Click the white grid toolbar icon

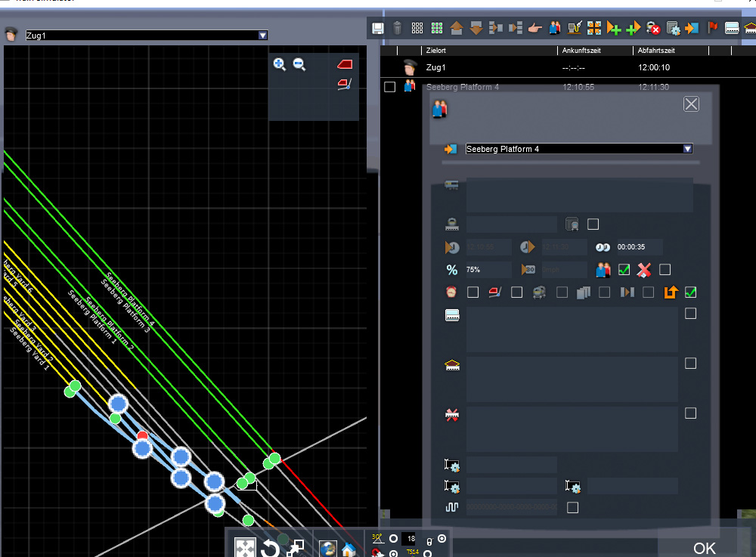(x=417, y=29)
